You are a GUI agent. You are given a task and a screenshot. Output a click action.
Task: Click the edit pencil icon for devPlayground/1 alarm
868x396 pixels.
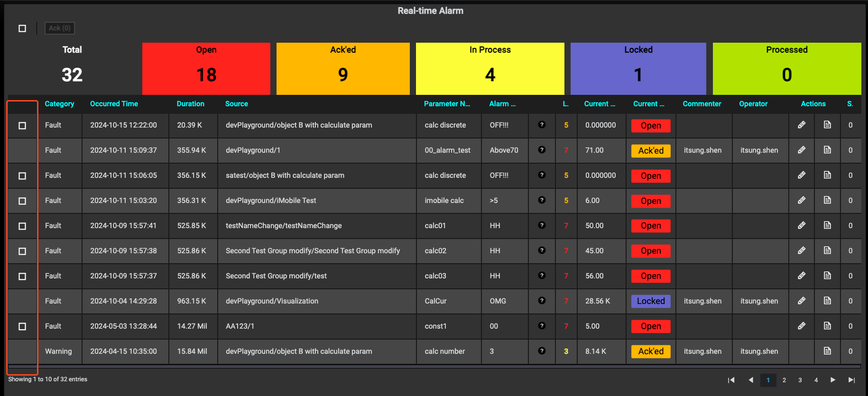(801, 150)
